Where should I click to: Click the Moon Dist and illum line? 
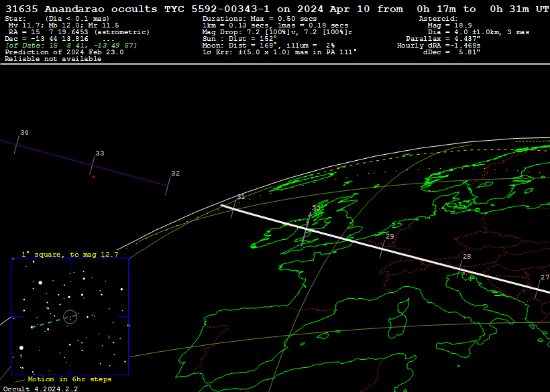(x=268, y=46)
